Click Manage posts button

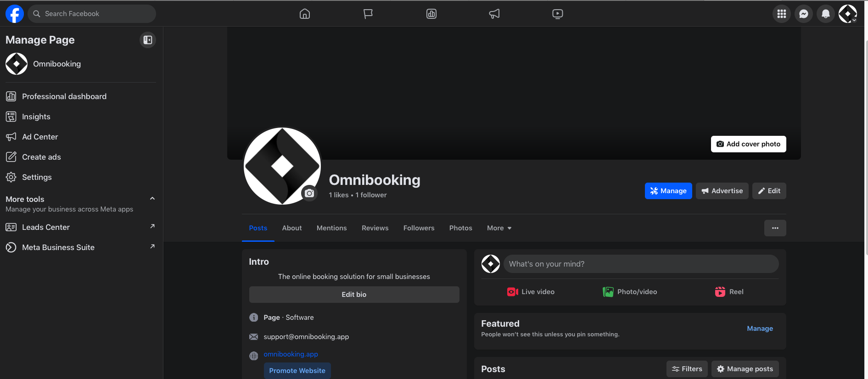745,369
